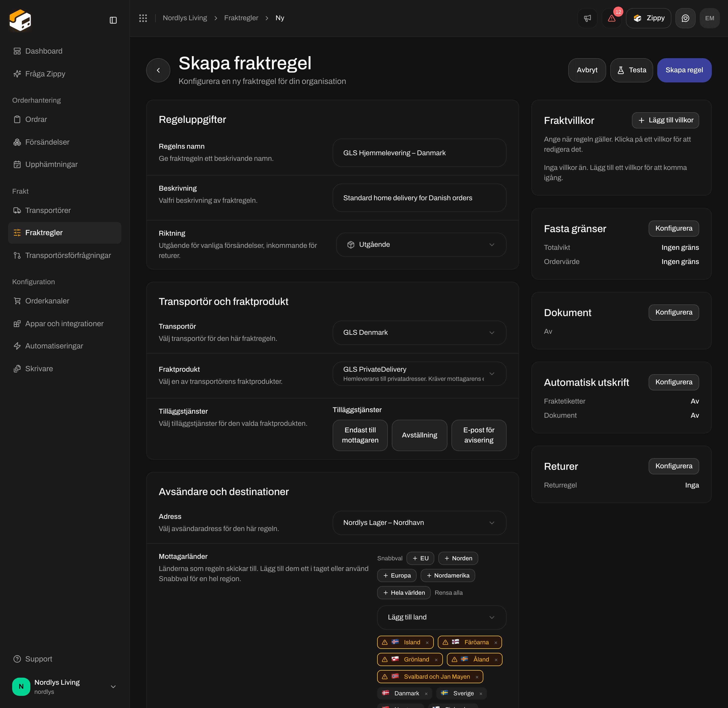Open the Fraktprodukt GLS PrivateDelivery dropdown

[419, 374]
